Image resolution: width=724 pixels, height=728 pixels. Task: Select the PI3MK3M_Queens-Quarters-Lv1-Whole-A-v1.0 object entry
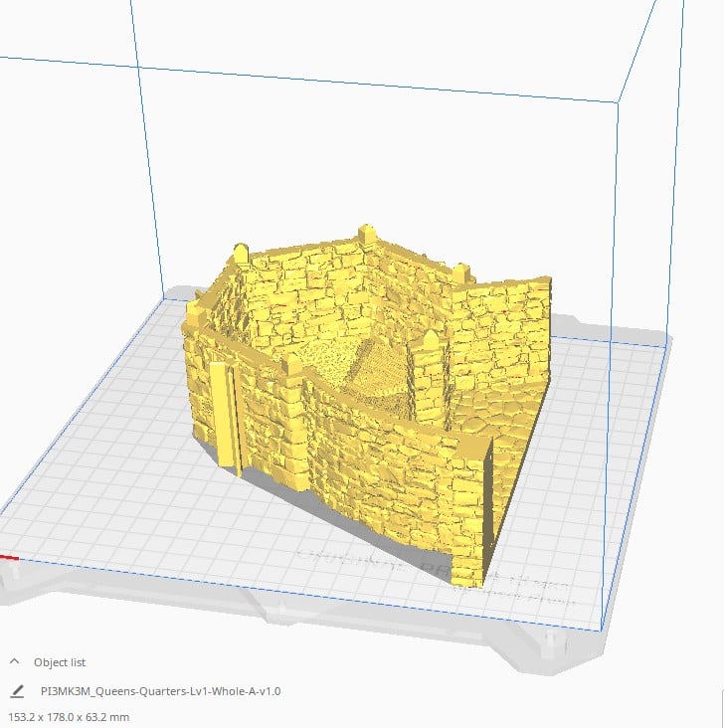coord(161,691)
